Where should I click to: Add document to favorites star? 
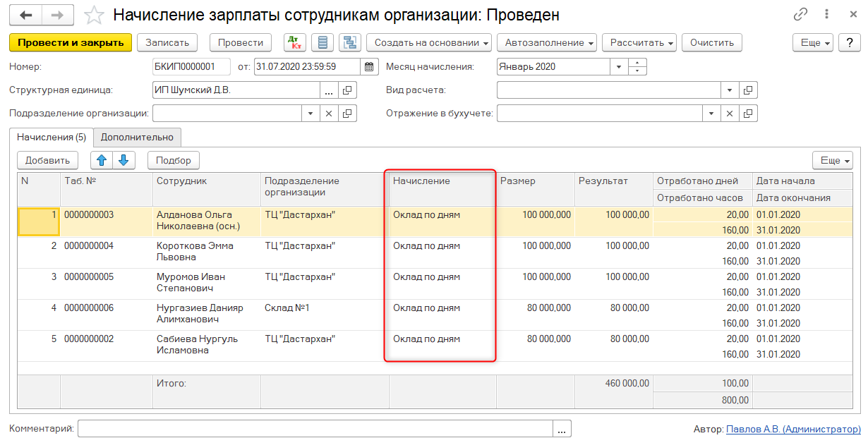pyautogui.click(x=94, y=15)
